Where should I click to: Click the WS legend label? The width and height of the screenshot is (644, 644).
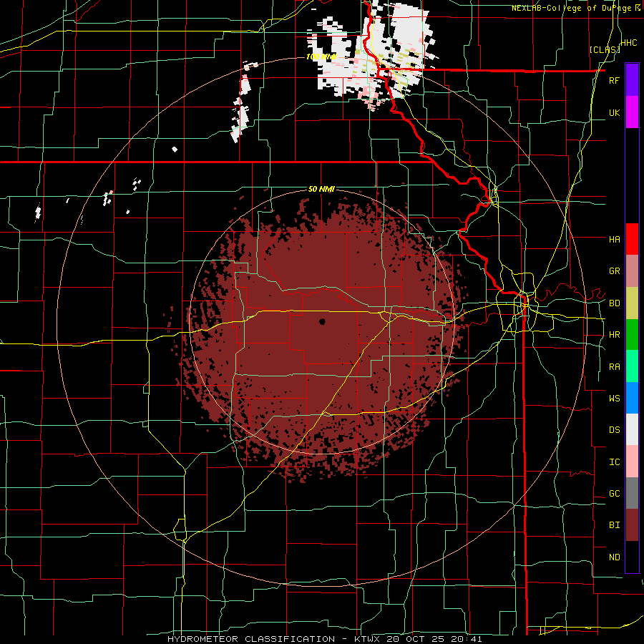[x=614, y=398]
